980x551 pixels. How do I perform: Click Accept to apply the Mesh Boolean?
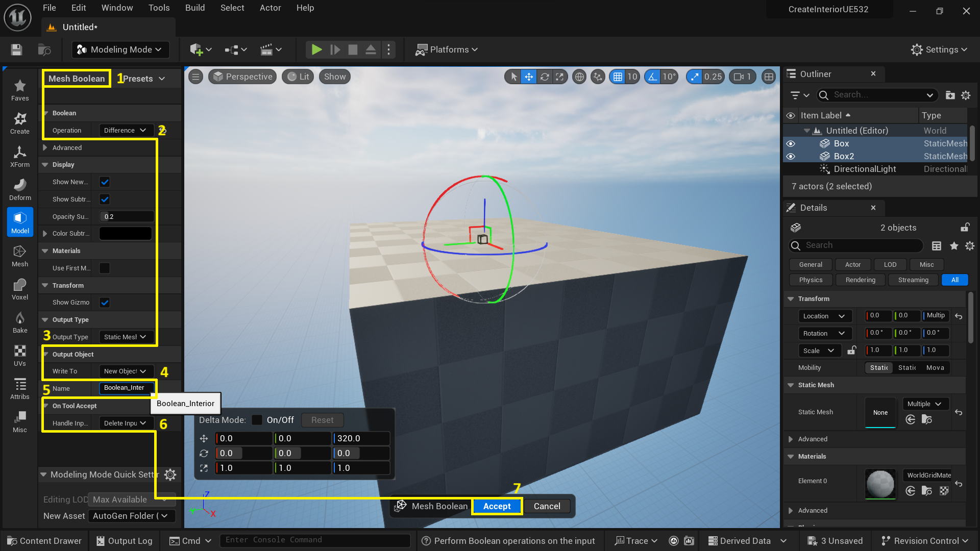click(496, 506)
